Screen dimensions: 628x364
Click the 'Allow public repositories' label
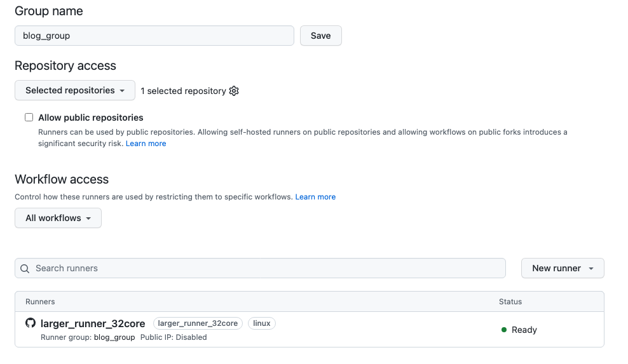pos(90,118)
